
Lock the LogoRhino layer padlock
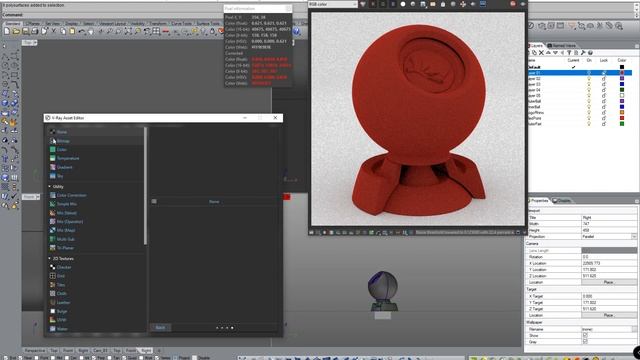604,112
